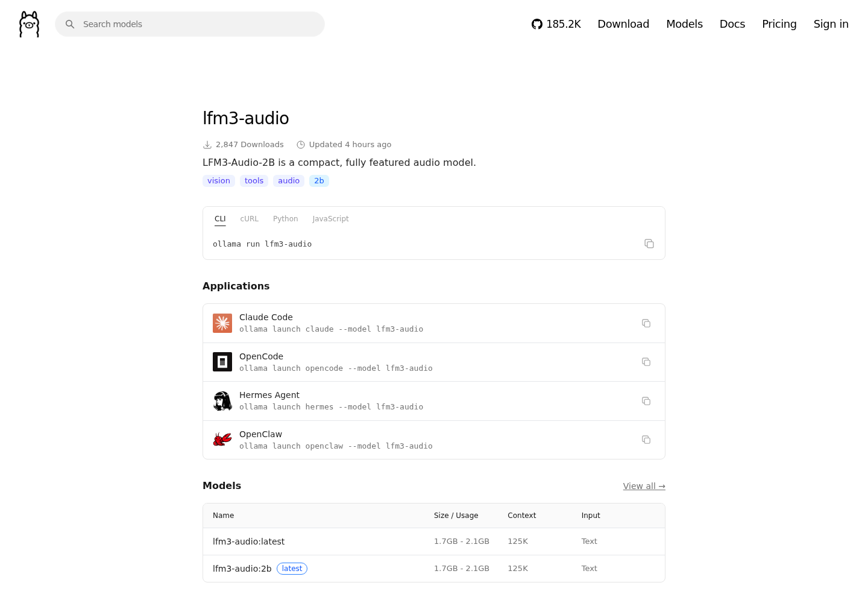
Task: Open the Pricing page
Action: click(779, 24)
